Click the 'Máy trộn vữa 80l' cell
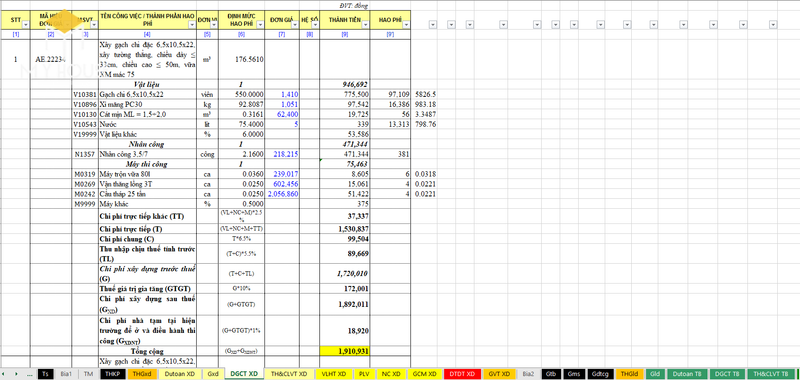Image resolution: width=800 pixels, height=380 pixels. 147,174
